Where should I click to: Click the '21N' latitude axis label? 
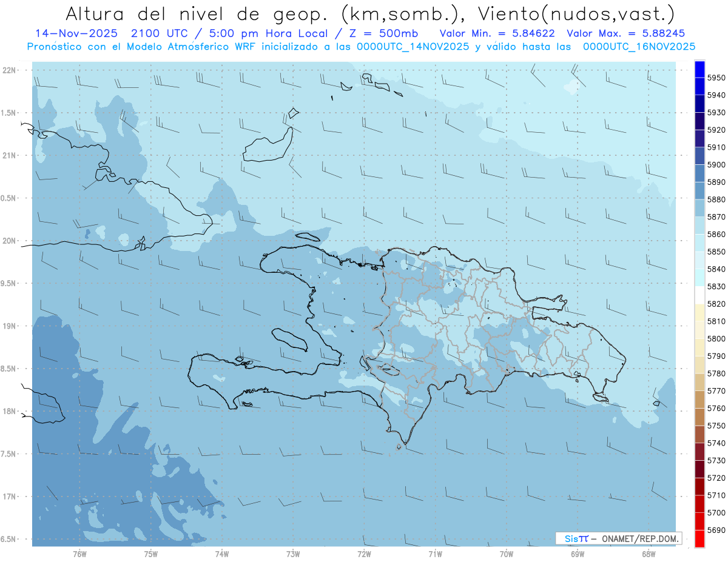pos(10,155)
